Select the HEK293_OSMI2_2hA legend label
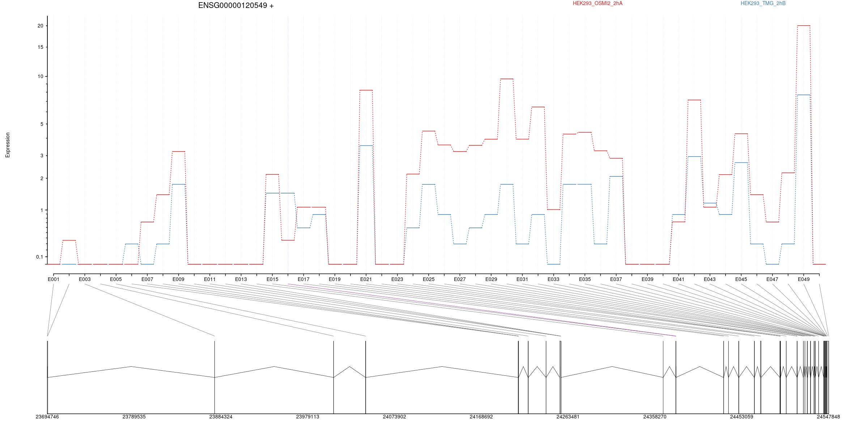Image resolution: width=868 pixels, height=434 pixels. pyautogui.click(x=597, y=3)
